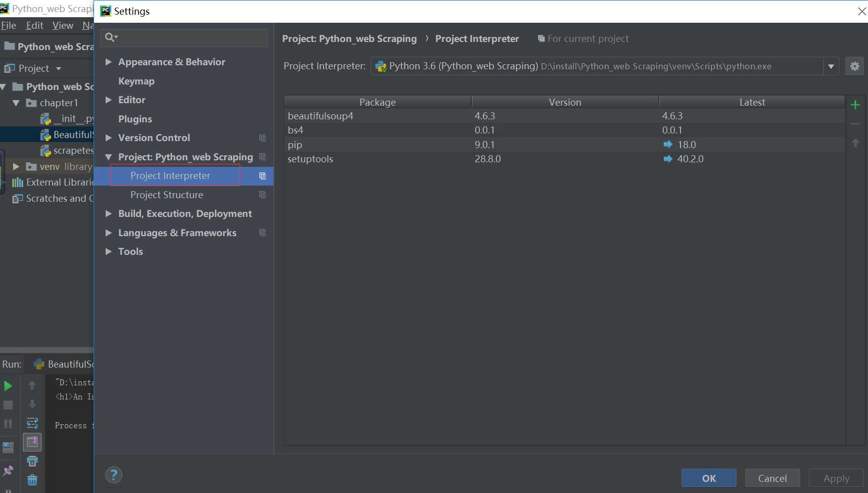
Task: Click the green Run play icon
Action: 8,386
